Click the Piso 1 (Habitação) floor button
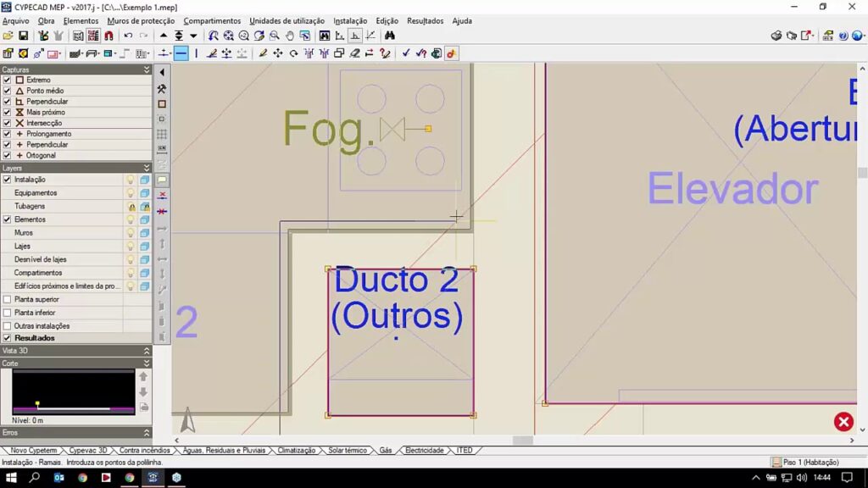The height and width of the screenshot is (488, 868). [x=805, y=463]
